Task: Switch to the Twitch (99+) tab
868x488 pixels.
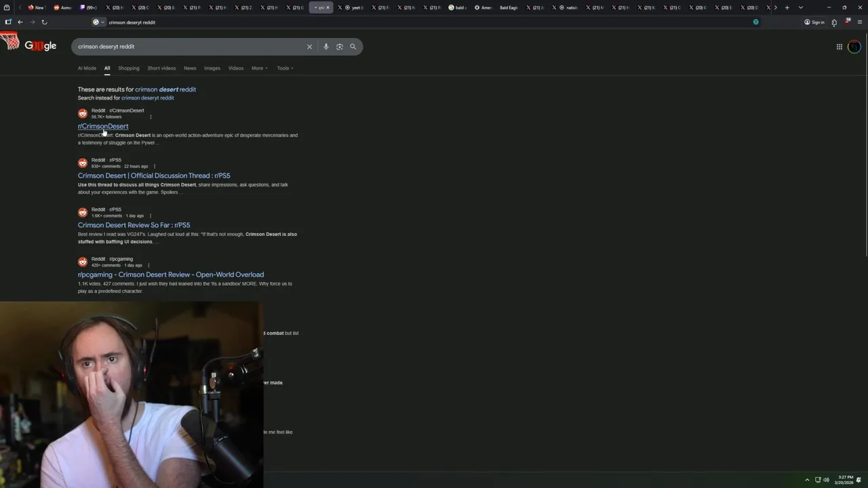Action: pyautogui.click(x=88, y=7)
